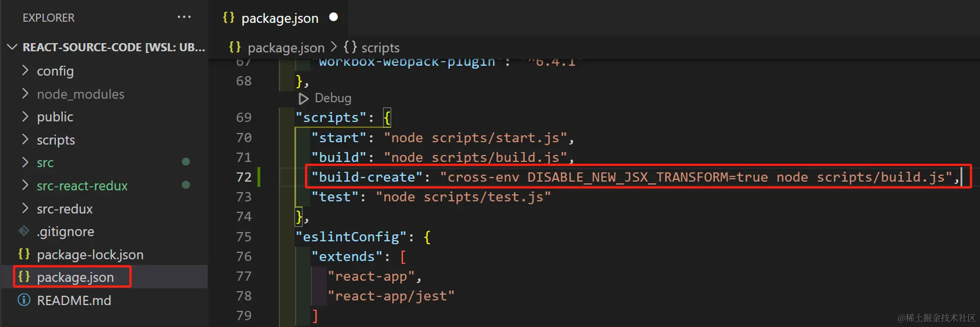Select package.json in the Explorer tree

75,277
